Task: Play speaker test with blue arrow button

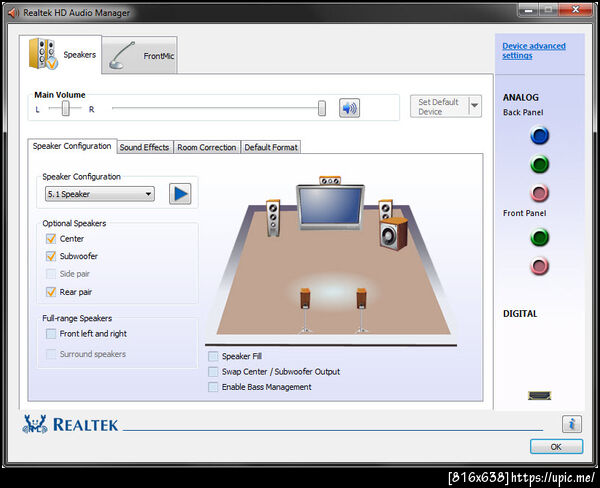Action: pos(180,194)
